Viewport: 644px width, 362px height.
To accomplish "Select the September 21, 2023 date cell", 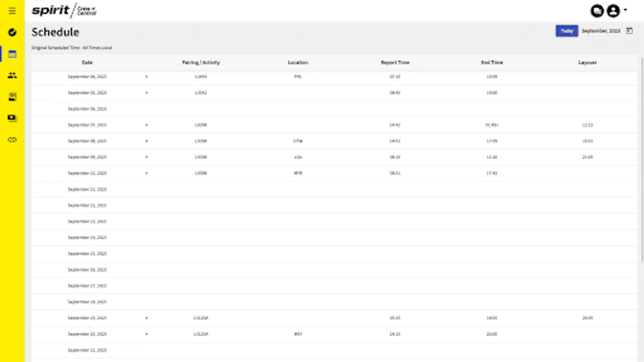I will click(x=87, y=350).
